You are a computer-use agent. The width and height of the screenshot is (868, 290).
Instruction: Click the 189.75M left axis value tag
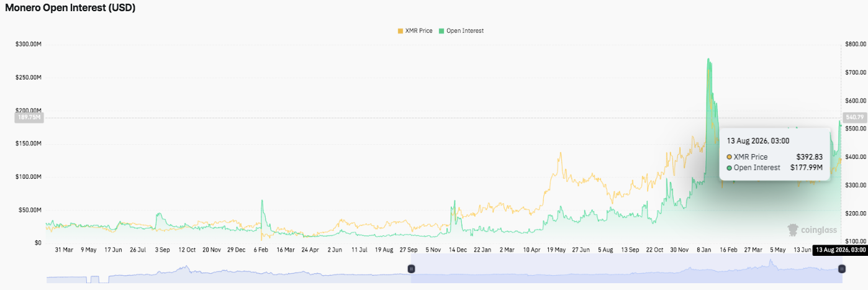coord(29,117)
